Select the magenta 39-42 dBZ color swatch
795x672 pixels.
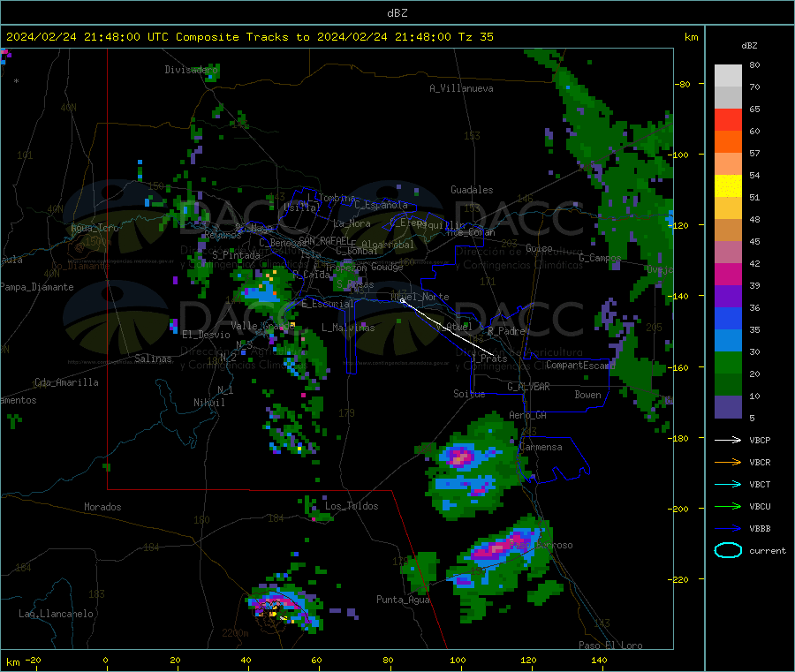pyautogui.click(x=728, y=274)
